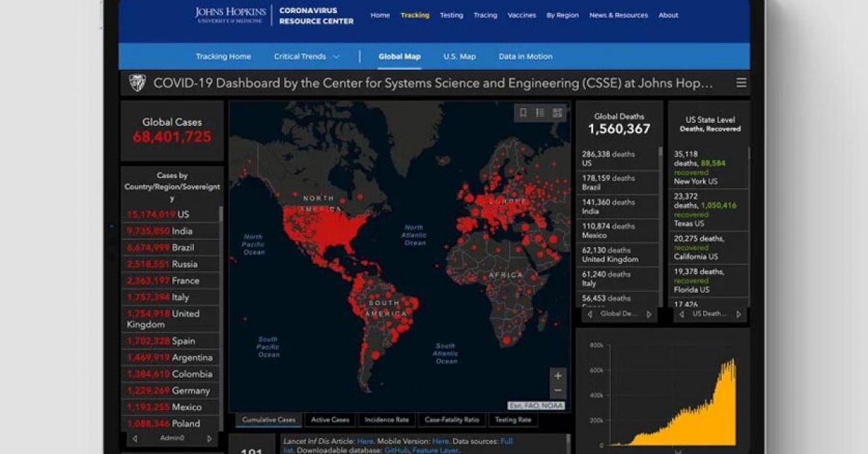Viewport: 868px width, 454px height.
Task: Open the Tracing nav item
Action: click(485, 15)
